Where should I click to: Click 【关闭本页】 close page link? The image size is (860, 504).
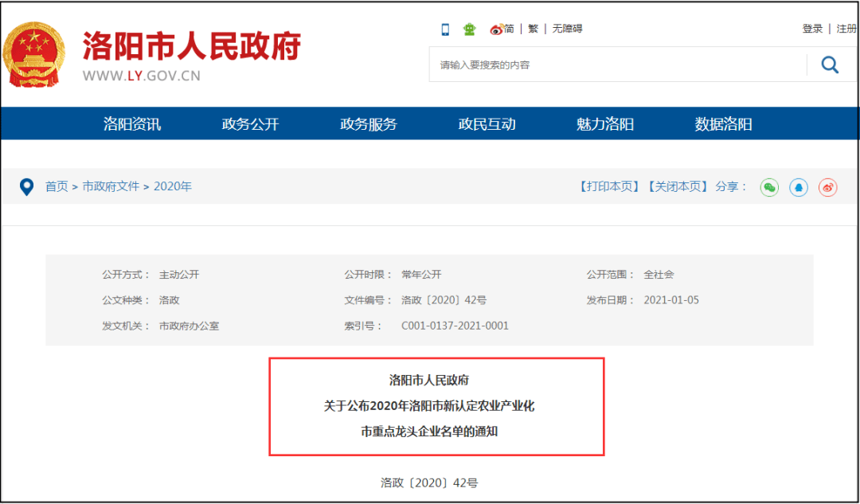(677, 186)
